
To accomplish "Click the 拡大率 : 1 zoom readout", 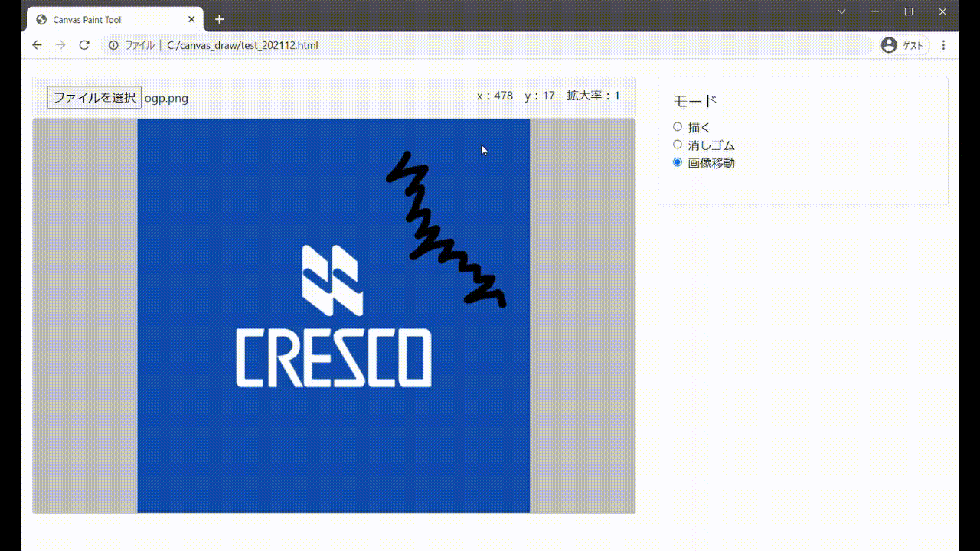I will (x=593, y=96).
